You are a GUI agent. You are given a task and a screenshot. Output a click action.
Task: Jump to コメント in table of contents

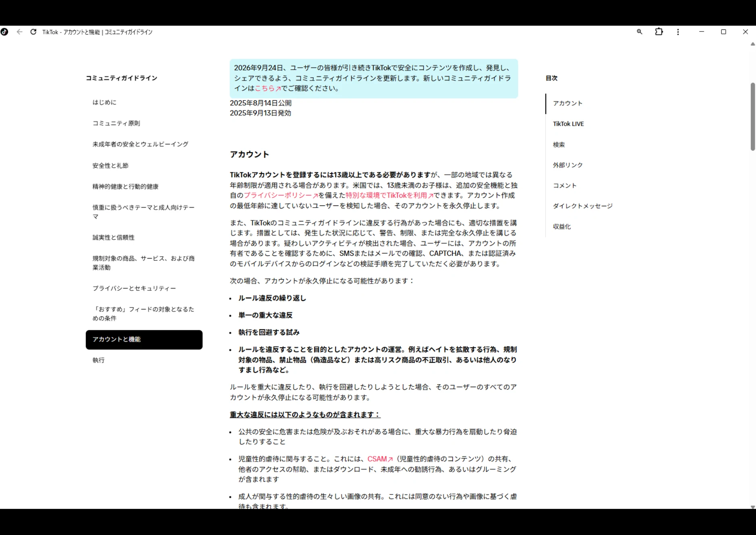(x=565, y=186)
